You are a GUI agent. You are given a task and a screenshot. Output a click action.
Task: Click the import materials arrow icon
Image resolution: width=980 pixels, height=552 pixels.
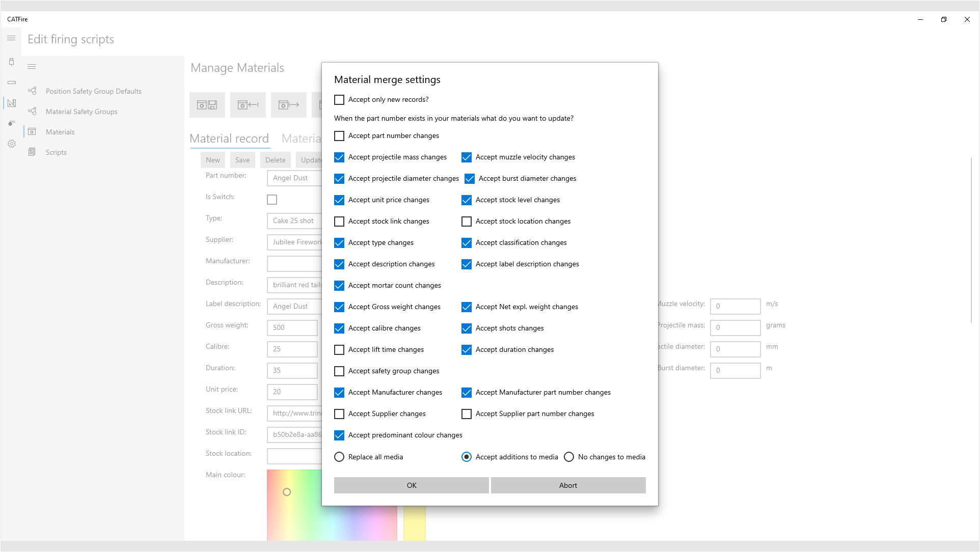click(248, 105)
